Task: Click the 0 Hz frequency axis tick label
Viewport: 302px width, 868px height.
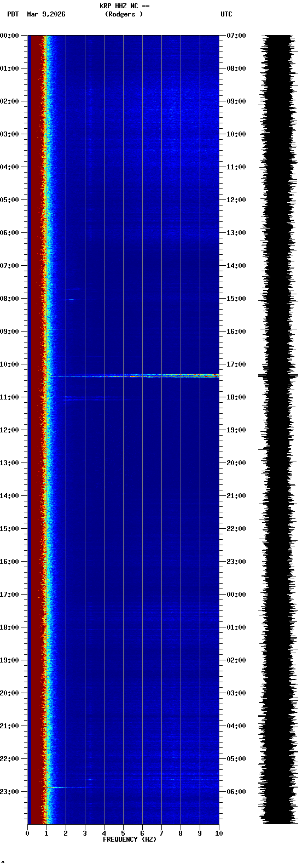Action: point(27,833)
